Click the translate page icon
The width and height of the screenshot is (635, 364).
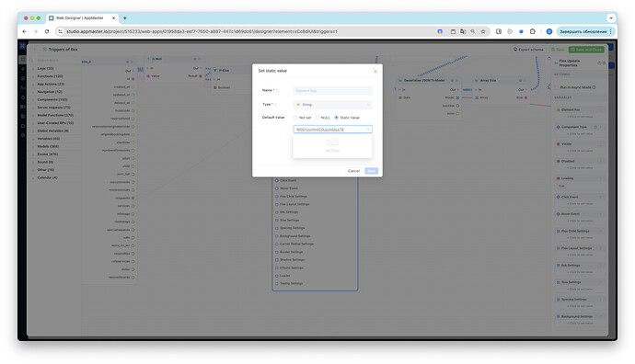tap(463, 31)
